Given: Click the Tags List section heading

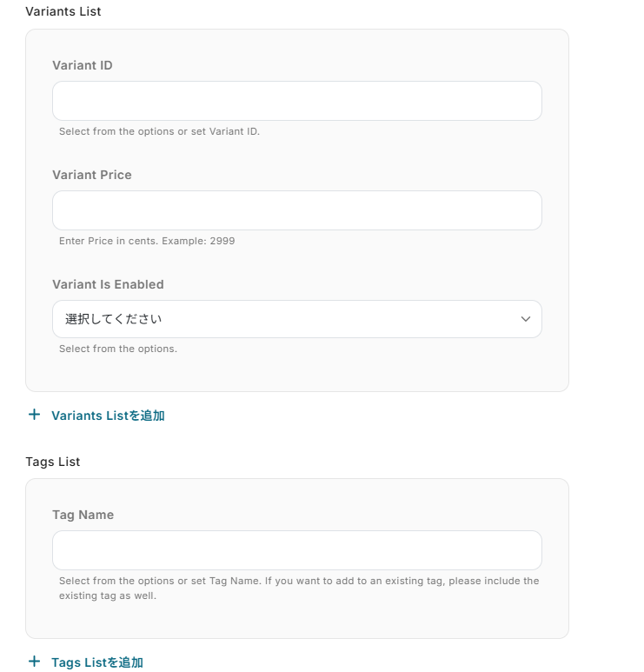Looking at the screenshot, I should tap(53, 462).
